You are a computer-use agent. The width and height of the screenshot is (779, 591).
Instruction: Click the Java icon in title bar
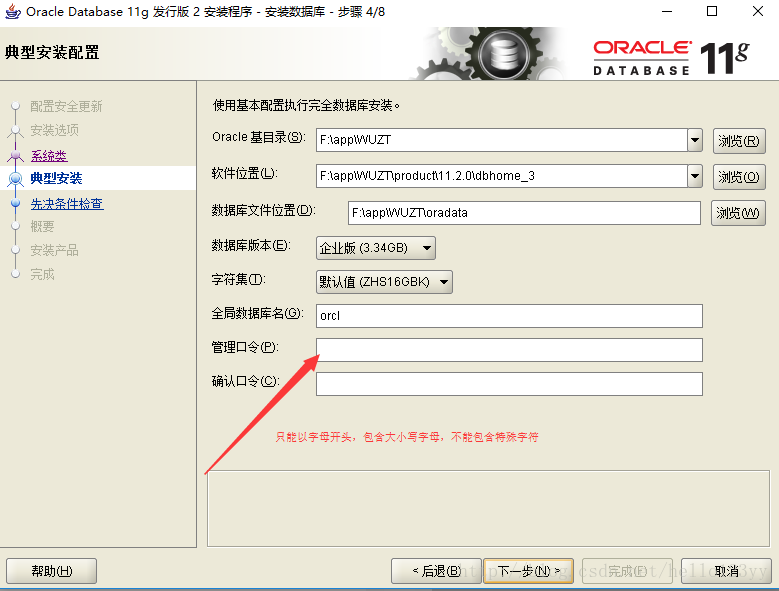(12, 11)
